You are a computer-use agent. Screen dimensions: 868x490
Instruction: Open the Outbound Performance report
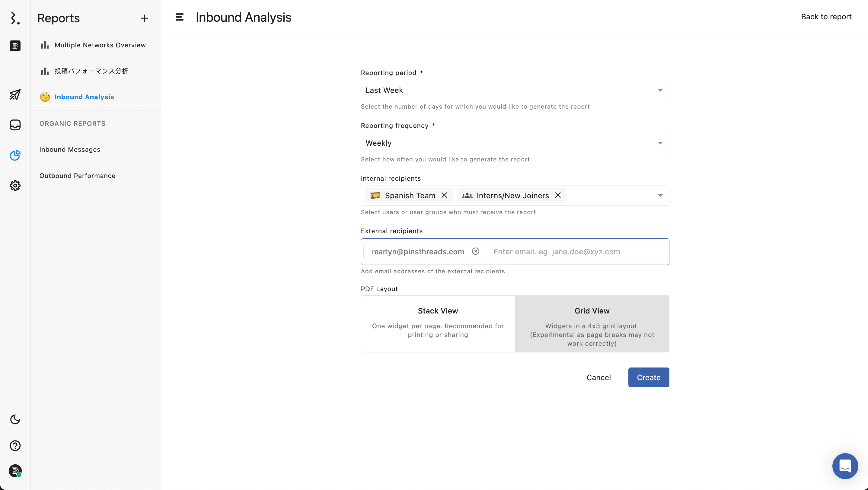pyautogui.click(x=77, y=176)
